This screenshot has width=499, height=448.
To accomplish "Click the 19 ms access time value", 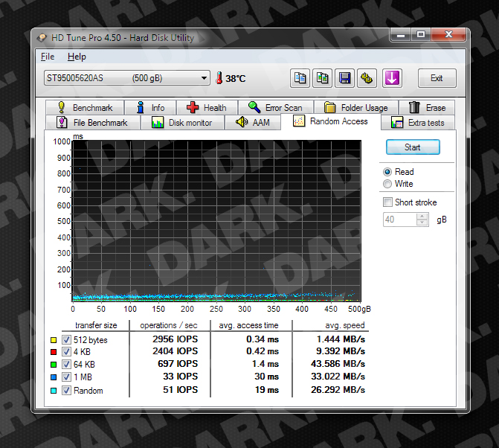I will tap(267, 390).
